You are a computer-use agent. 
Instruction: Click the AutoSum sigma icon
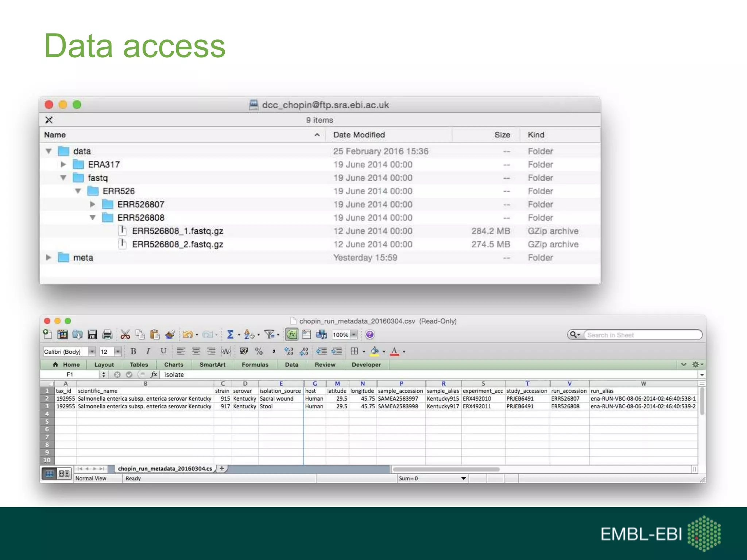tap(230, 334)
